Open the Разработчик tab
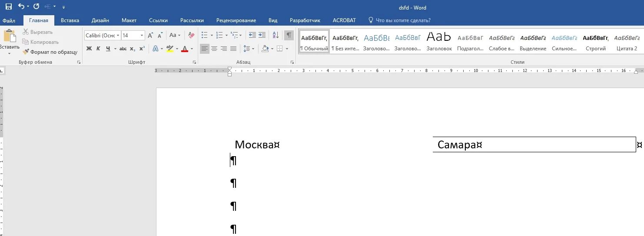The image size is (644, 236). pos(305,20)
